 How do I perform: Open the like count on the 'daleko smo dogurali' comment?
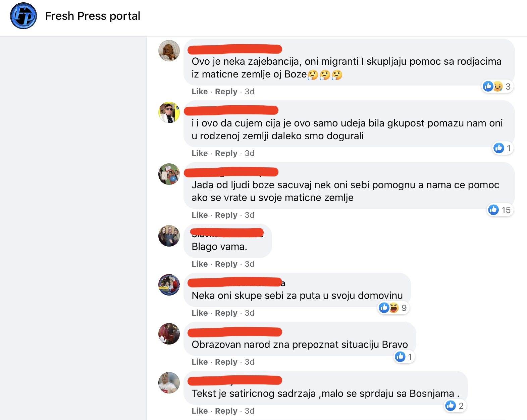pos(503,148)
